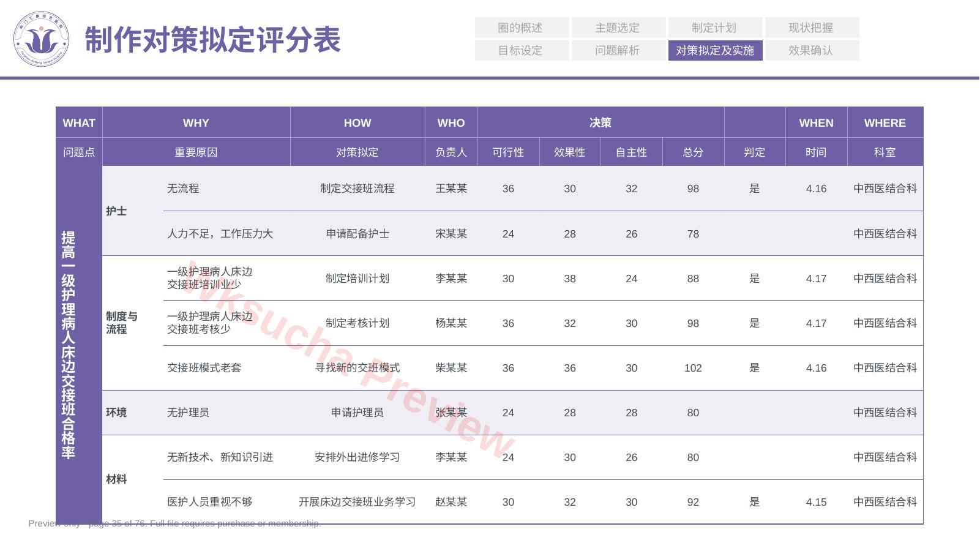
Task: Click the 申请护理员 countermeasure
Action: (357, 413)
